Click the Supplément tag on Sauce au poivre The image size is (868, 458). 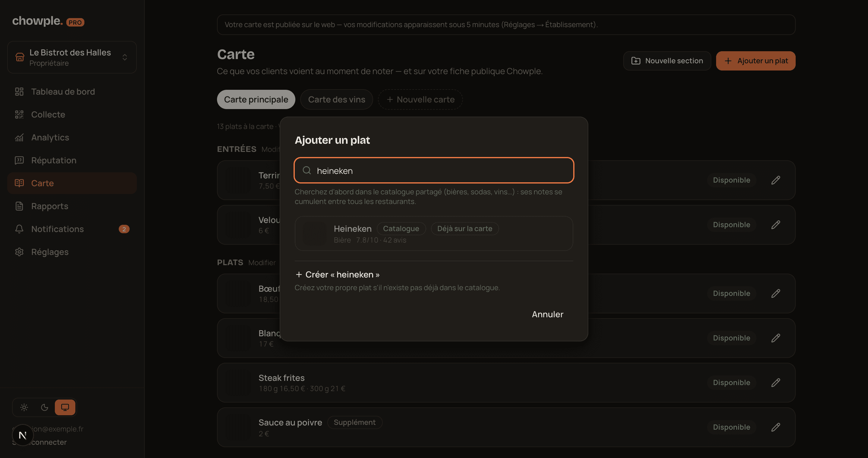click(354, 423)
